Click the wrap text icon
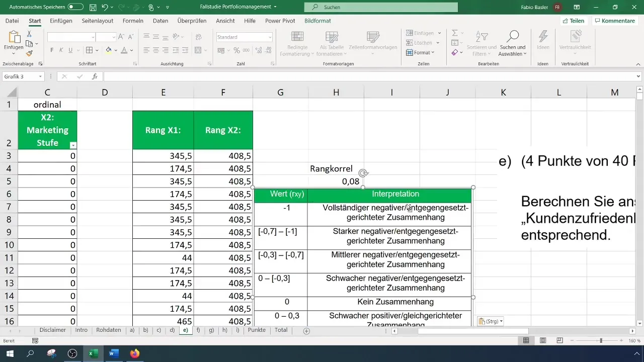Image resolution: width=644 pixels, height=362 pixels. 198,37
